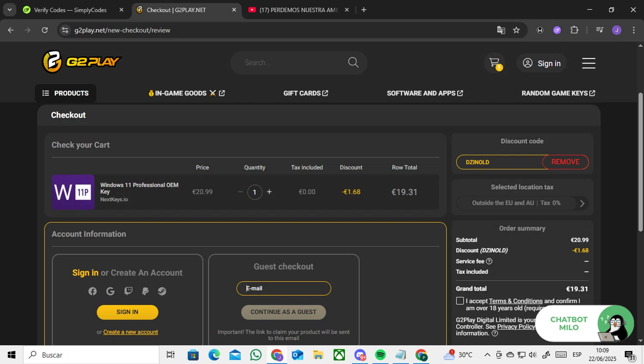The height and width of the screenshot is (364, 644).
Task: Click the Windows Start button
Action: coord(12,355)
